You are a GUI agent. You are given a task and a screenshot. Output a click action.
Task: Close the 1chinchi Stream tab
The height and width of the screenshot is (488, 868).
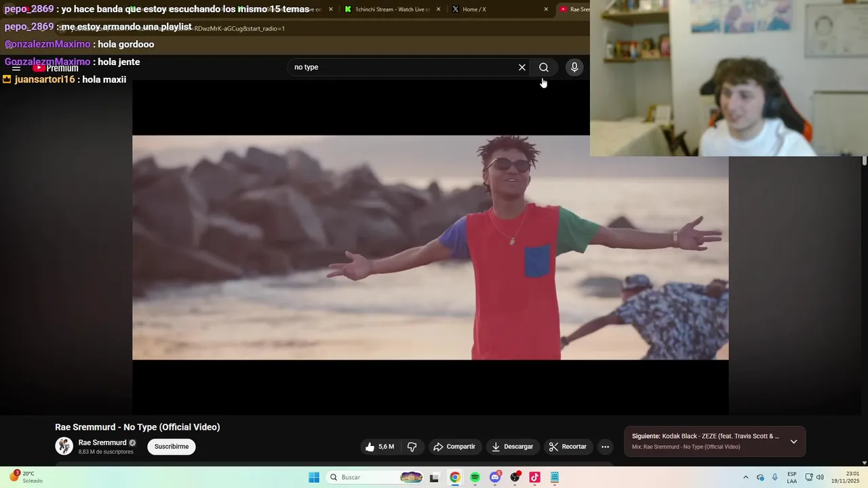(439, 9)
